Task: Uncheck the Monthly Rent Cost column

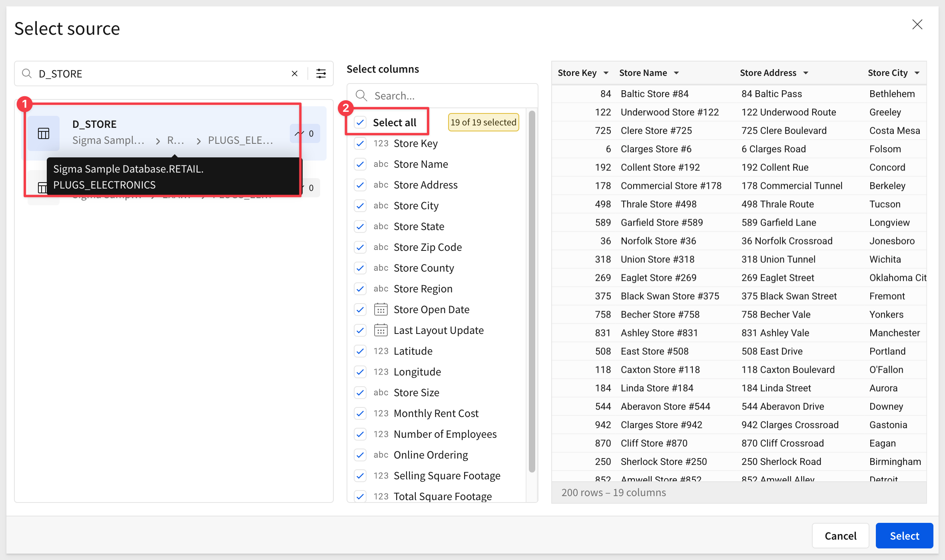Action: (360, 413)
